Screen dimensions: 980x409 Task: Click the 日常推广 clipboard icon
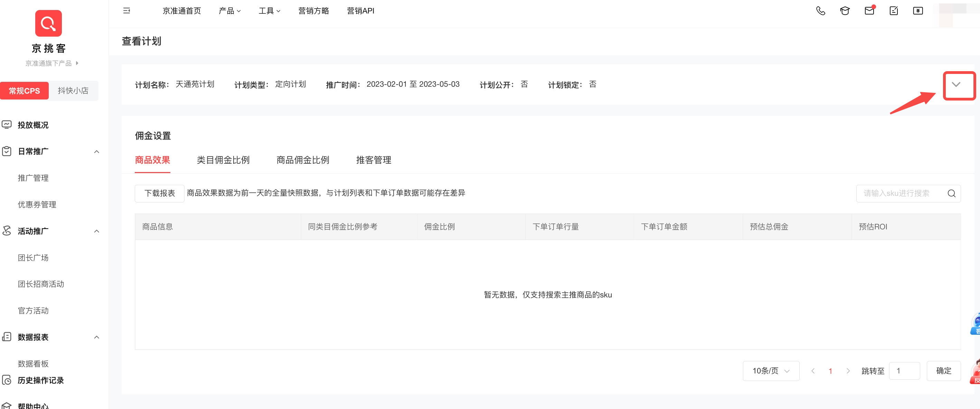(7, 151)
